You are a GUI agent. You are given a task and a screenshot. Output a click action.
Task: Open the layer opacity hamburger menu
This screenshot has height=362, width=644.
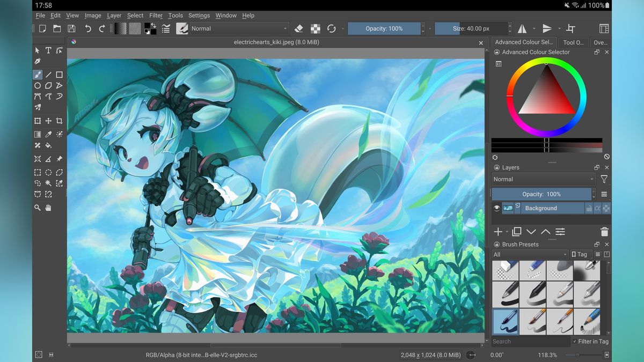[x=604, y=194]
